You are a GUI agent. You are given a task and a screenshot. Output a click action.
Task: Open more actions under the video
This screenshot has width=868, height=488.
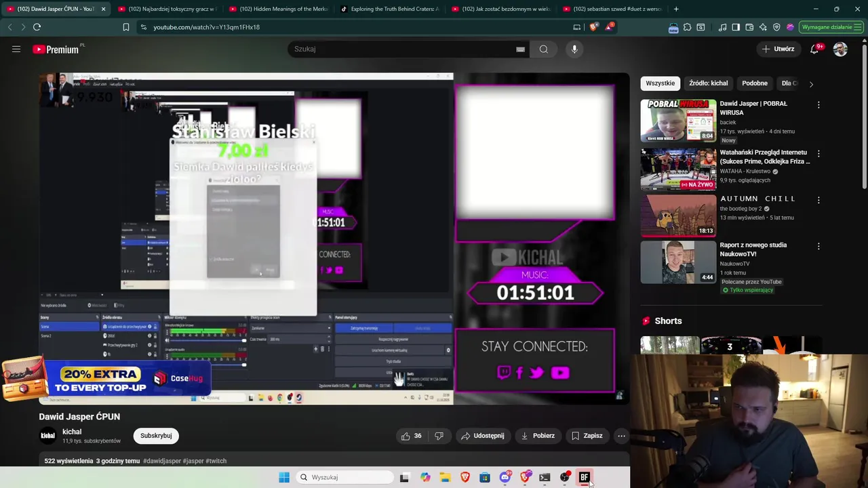click(x=621, y=436)
